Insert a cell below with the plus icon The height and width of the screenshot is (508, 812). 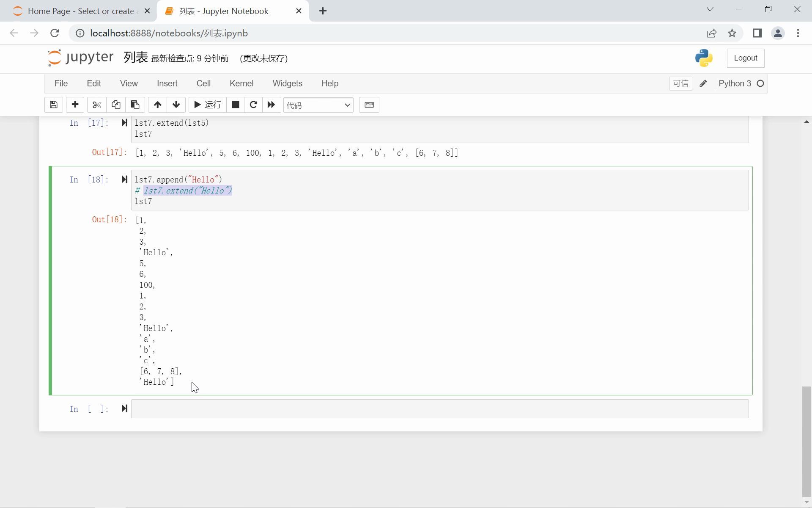point(75,105)
